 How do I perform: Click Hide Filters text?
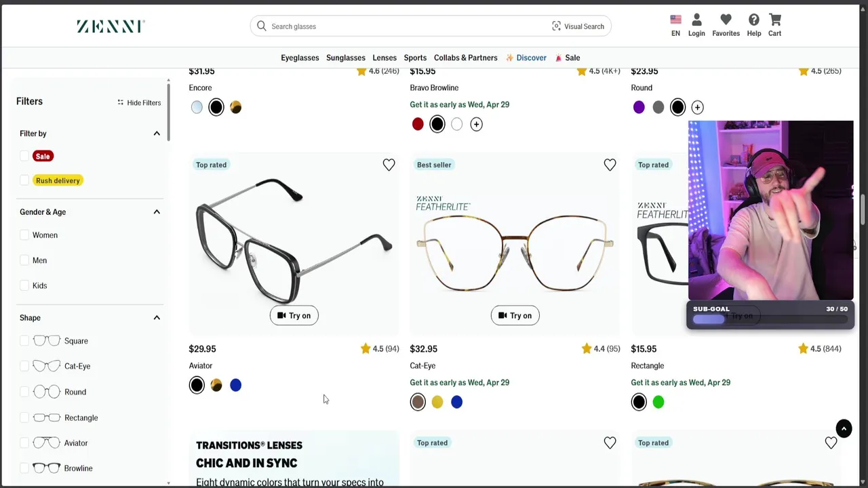[144, 103]
